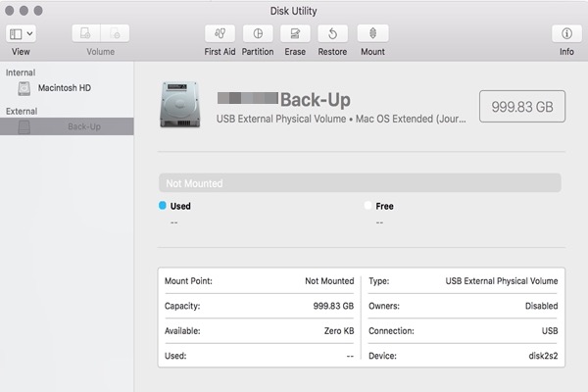Viewport: 588px width, 392px height.
Task: Open the Info panel icon
Action: 566,33
